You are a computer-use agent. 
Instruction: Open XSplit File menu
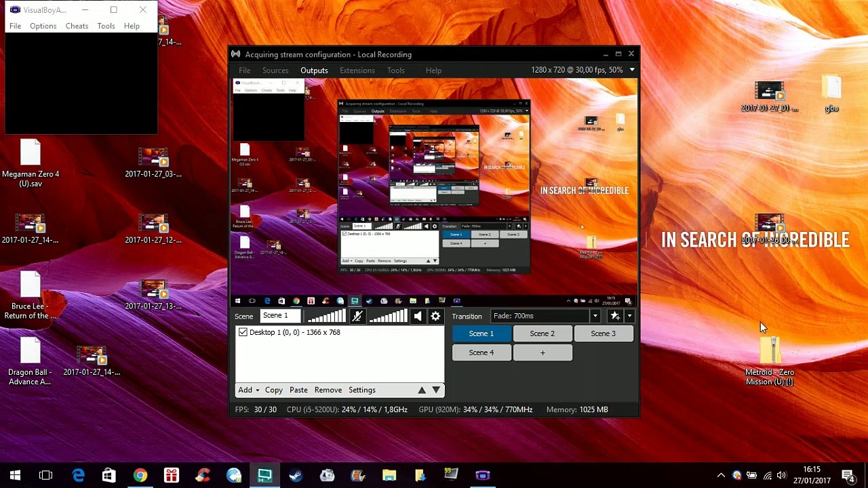click(245, 70)
